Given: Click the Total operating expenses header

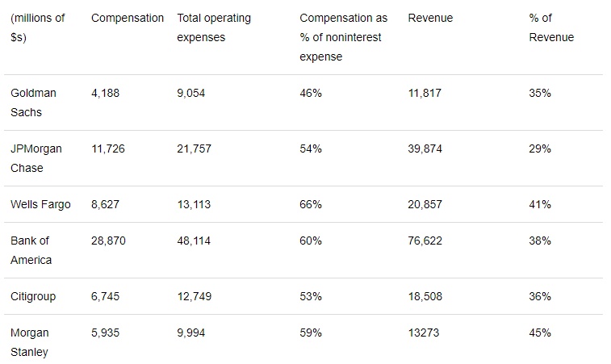Looking at the screenshot, I should click(214, 27).
